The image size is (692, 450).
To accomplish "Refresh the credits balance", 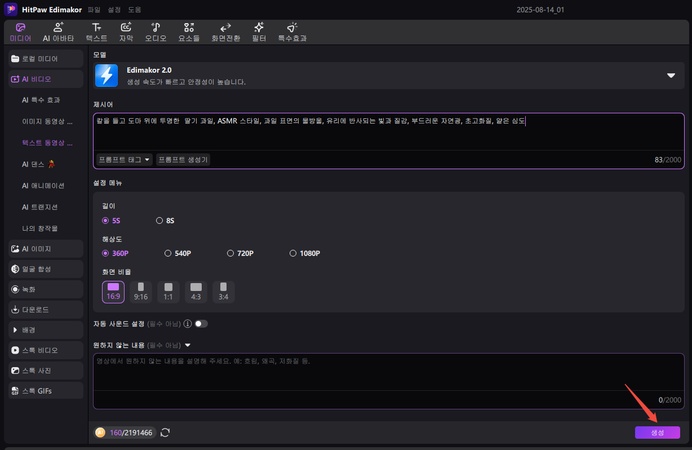I will 165,433.
